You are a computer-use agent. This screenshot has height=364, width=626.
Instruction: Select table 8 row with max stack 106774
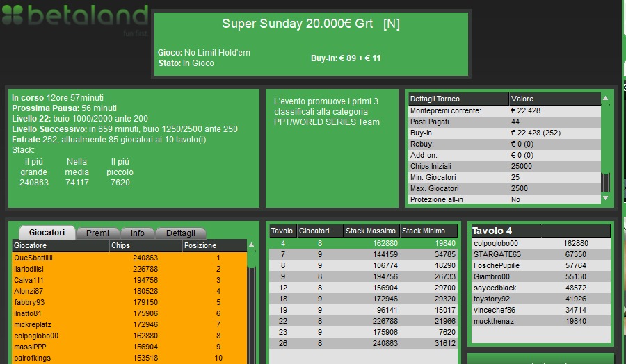coord(363,265)
